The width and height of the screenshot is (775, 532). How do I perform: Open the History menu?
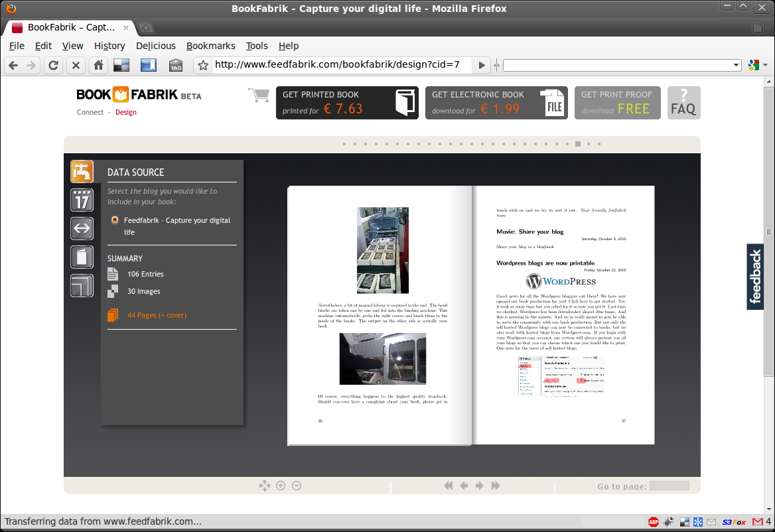click(x=109, y=46)
